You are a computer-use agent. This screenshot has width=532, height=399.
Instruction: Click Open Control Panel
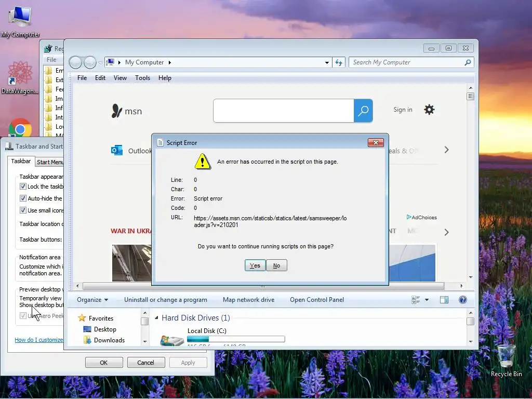pos(317,300)
